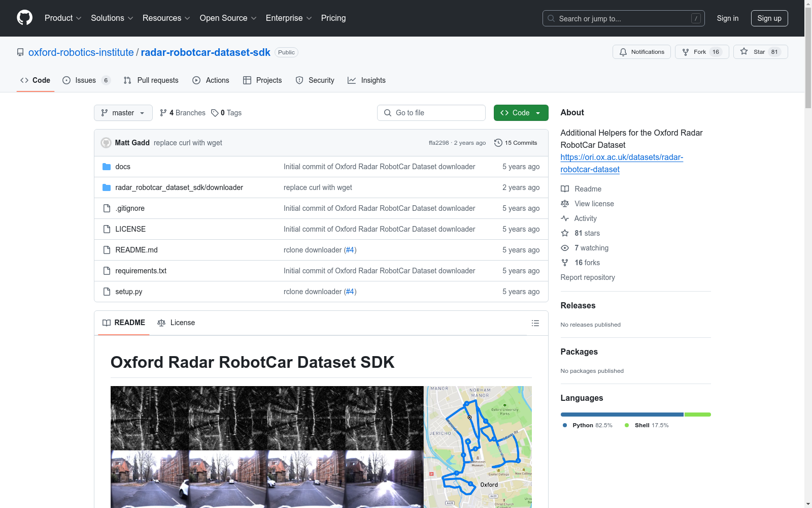Click the pulse icon beside Activity
The image size is (812, 508).
coord(565,218)
